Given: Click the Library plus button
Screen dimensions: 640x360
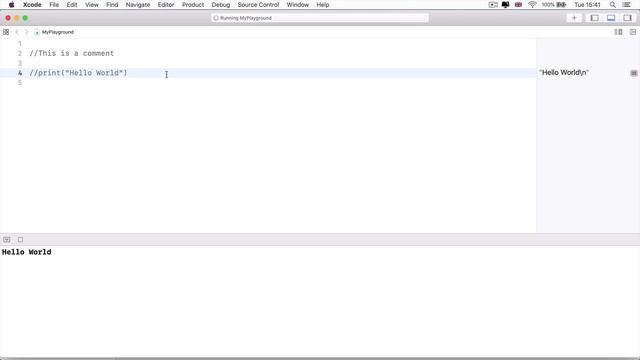Looking at the screenshot, I should (574, 18).
